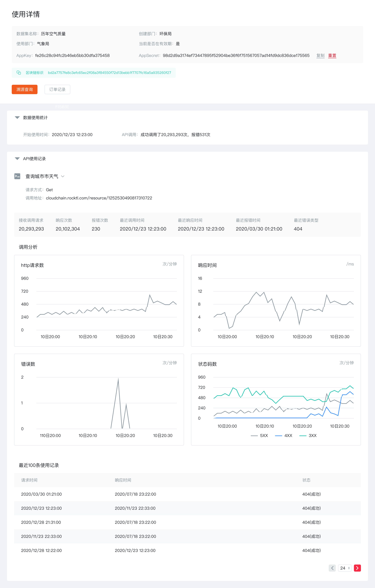The width and height of the screenshot is (375, 588).
Task: Click the 溯源查询 button
Action: 24,89
